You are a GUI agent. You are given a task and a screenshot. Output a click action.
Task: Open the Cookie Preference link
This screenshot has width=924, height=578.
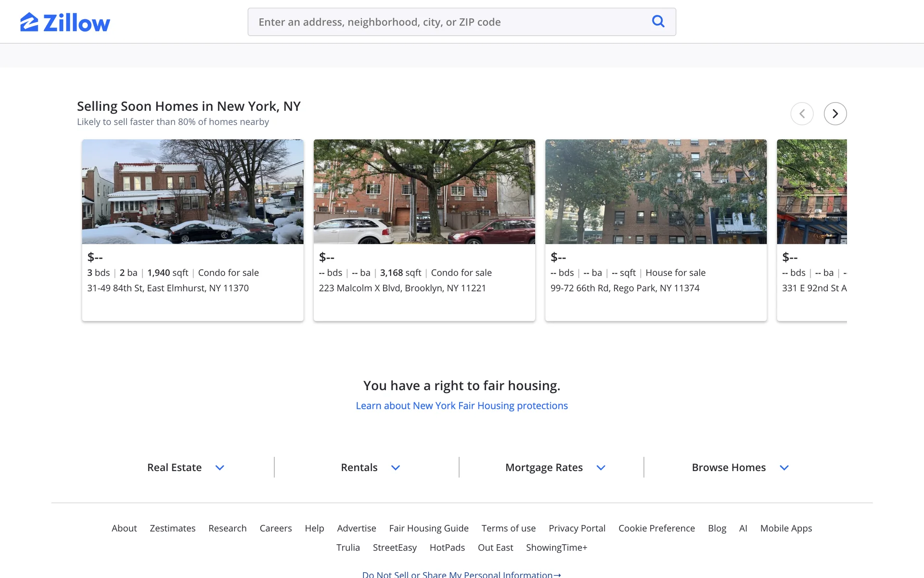[x=656, y=528]
